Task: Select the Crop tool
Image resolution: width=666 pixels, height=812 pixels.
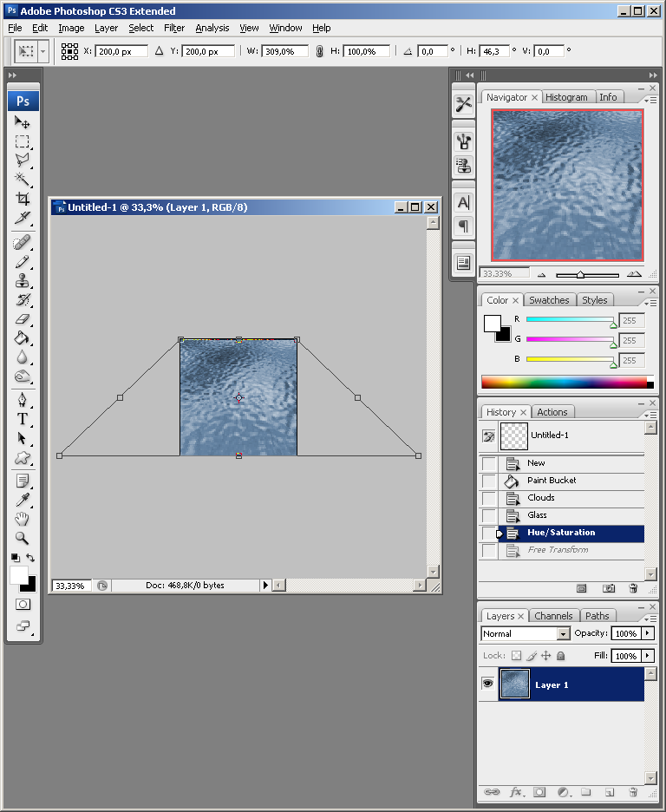Action: (x=23, y=199)
